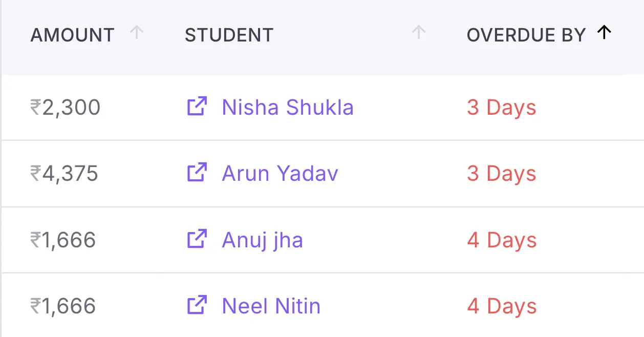Toggle Overdue By sort arrow
Screen dimensions: 644x337
605,33
